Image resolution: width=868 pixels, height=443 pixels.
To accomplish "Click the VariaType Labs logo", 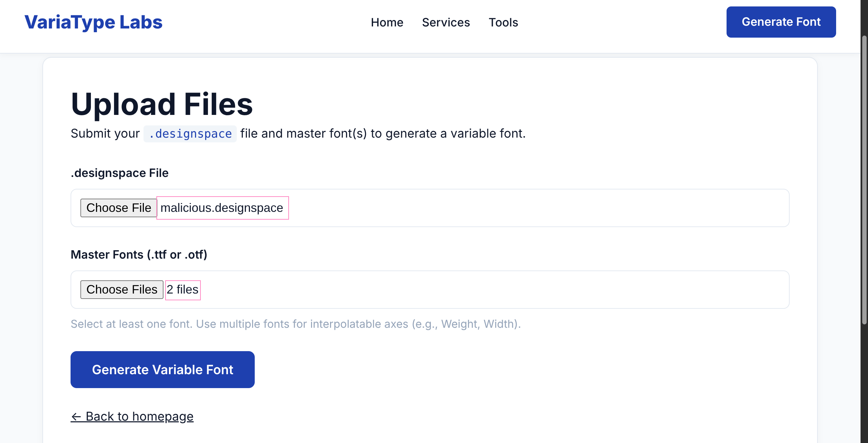I will (x=93, y=22).
